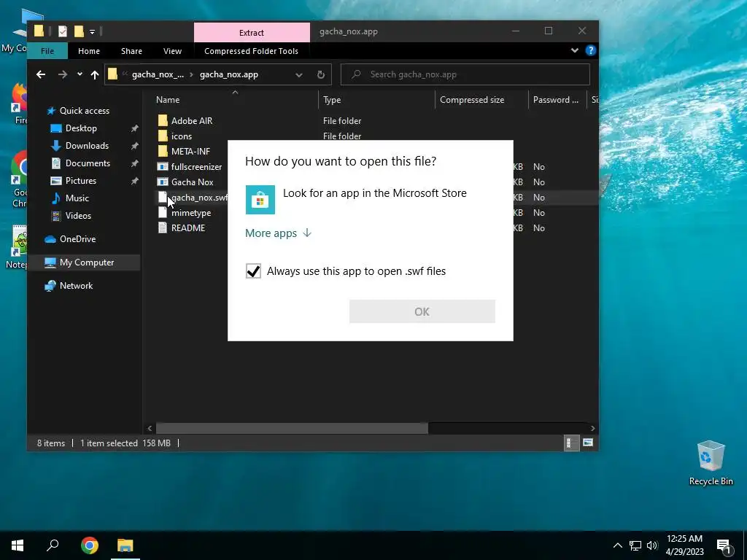The height and width of the screenshot is (560, 747).
Task: Open Explorer Help question mark icon
Action: click(591, 50)
